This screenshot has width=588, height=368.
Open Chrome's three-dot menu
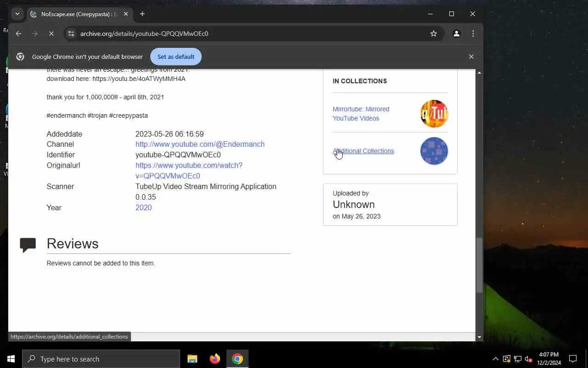coord(473,34)
